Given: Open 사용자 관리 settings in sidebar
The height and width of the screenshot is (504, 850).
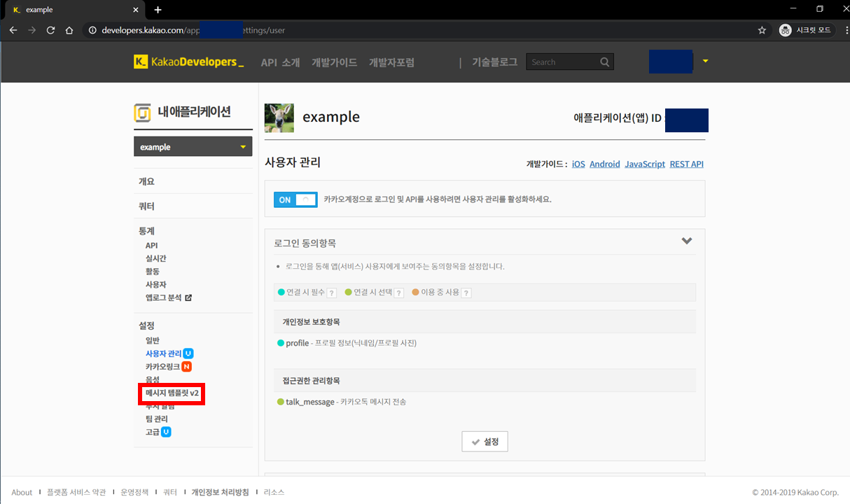Looking at the screenshot, I should click(x=163, y=353).
